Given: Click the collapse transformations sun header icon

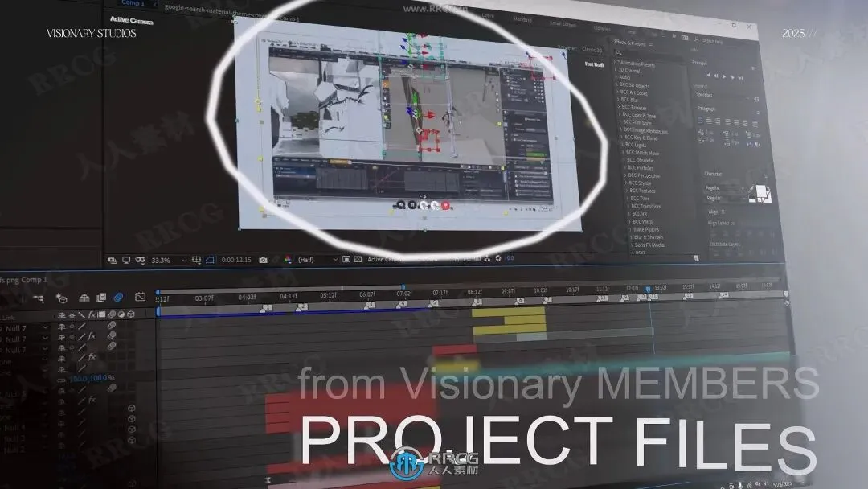Looking at the screenshot, I should [72, 315].
